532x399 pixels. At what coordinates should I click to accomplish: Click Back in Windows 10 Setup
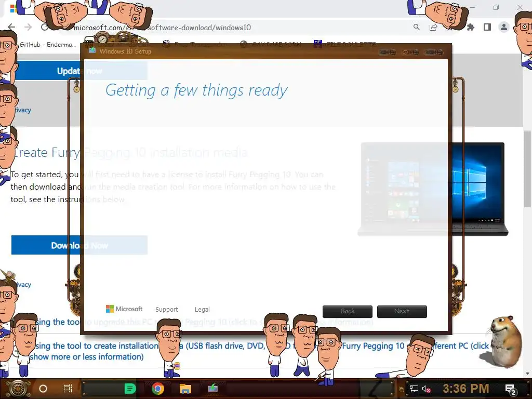tap(348, 311)
